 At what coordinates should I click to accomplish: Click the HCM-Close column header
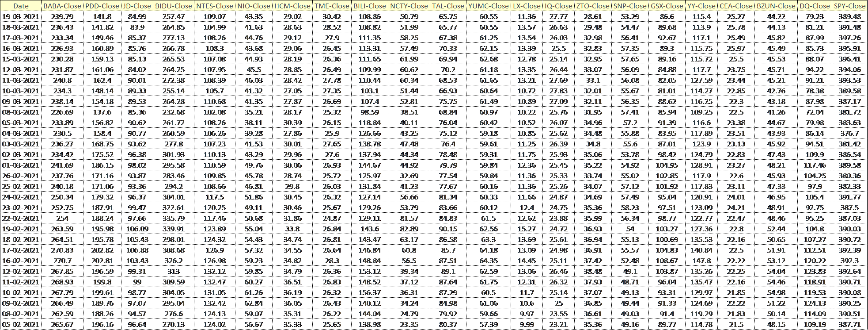pyautogui.click(x=292, y=6)
